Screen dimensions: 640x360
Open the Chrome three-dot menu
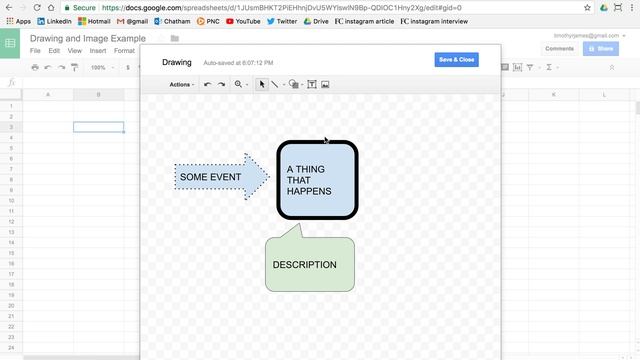pyautogui.click(x=631, y=8)
